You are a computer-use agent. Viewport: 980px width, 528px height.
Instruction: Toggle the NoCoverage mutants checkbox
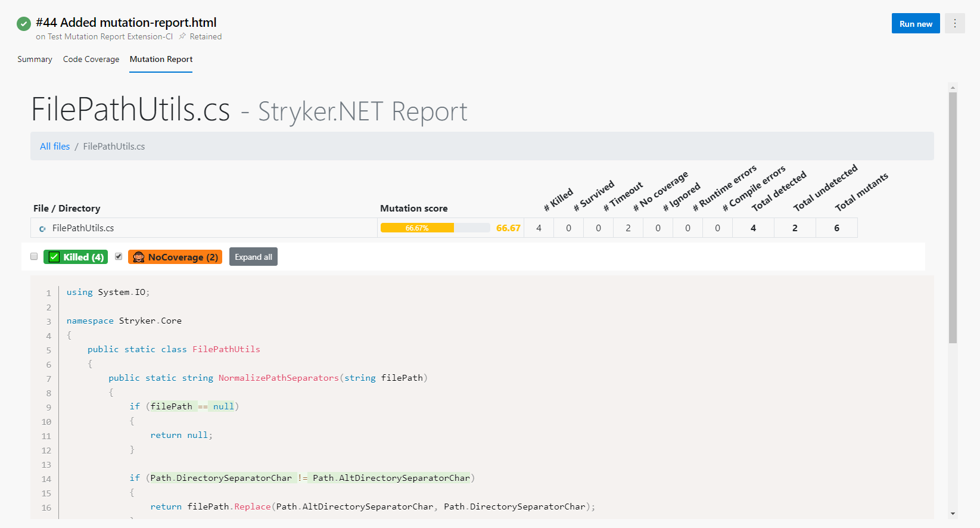coord(119,256)
